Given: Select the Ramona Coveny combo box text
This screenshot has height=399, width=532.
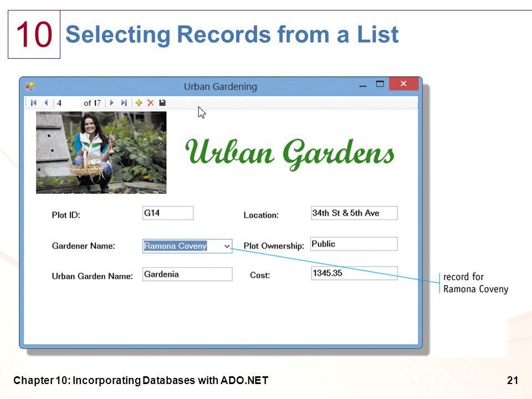Looking at the screenshot, I should [175, 246].
